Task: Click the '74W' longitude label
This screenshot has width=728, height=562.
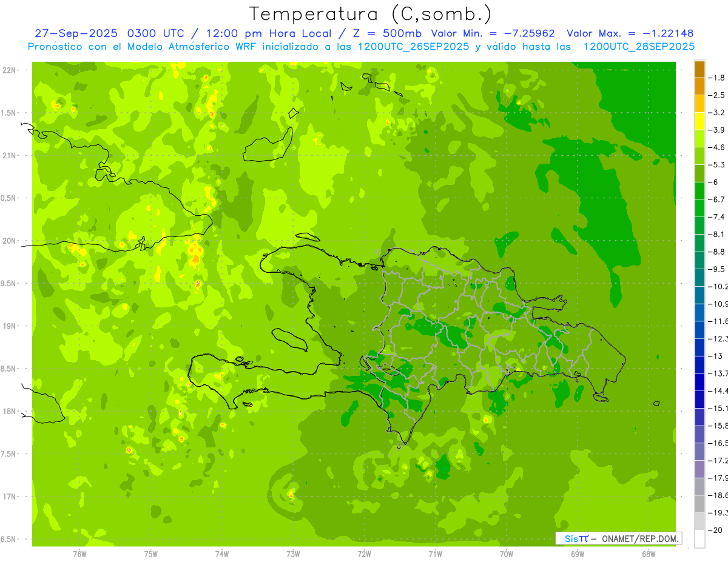Action: coord(222,554)
